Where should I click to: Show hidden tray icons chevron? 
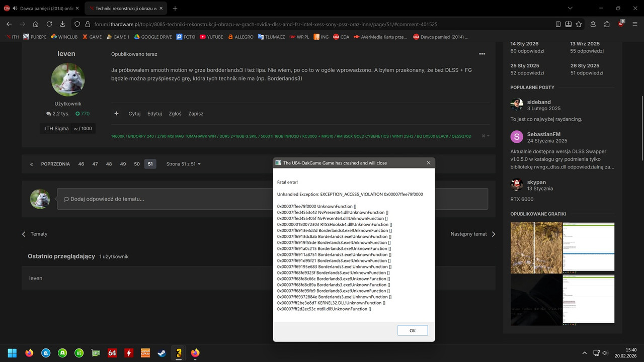[584, 353]
